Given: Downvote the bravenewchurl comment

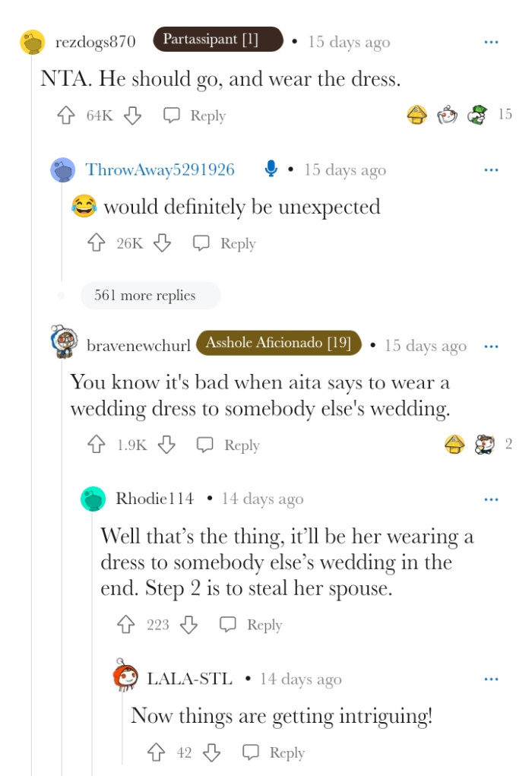Looking at the screenshot, I should coord(166,445).
